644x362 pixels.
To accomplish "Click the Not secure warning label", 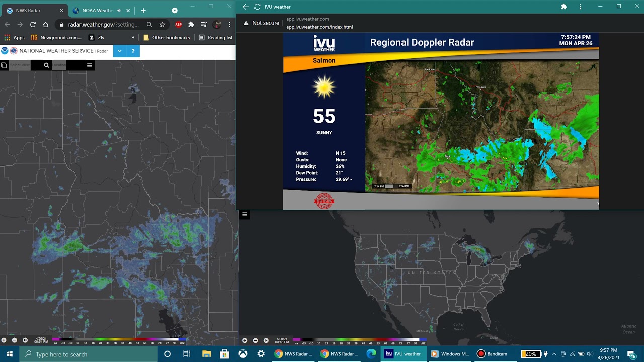I will coord(261,23).
